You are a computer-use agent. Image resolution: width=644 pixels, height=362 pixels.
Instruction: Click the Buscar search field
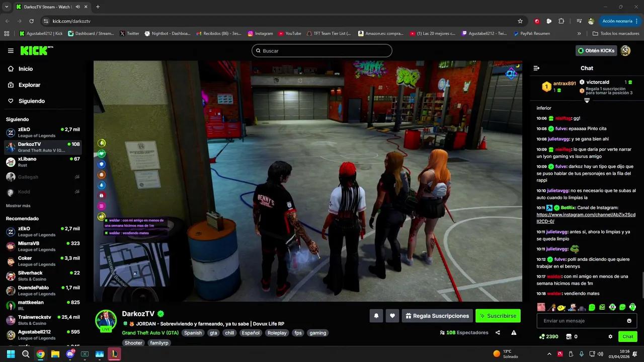322,51
